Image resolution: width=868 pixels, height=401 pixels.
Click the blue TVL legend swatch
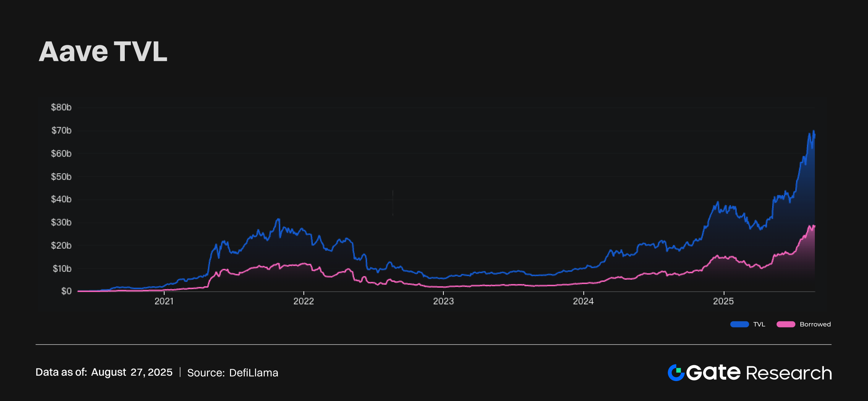739,324
